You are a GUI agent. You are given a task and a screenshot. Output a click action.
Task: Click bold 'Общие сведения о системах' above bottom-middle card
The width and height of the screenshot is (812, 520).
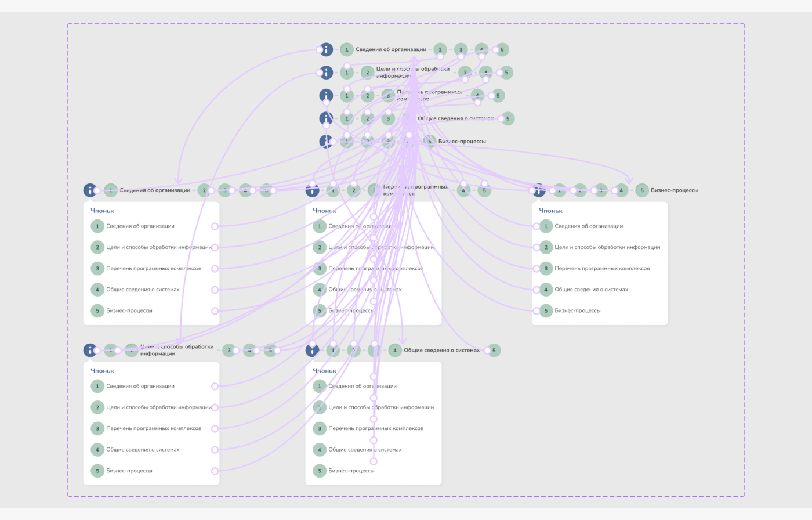441,351
